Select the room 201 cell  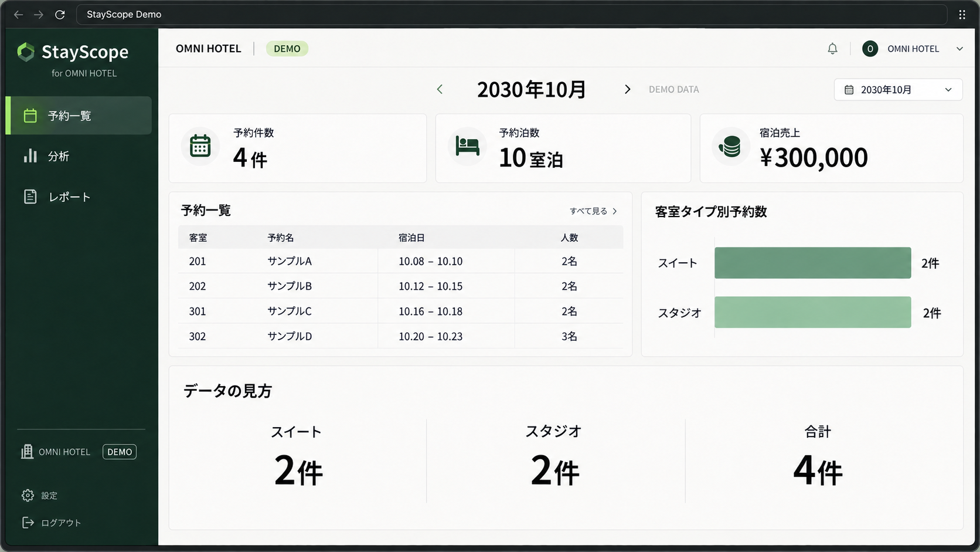pyautogui.click(x=198, y=261)
